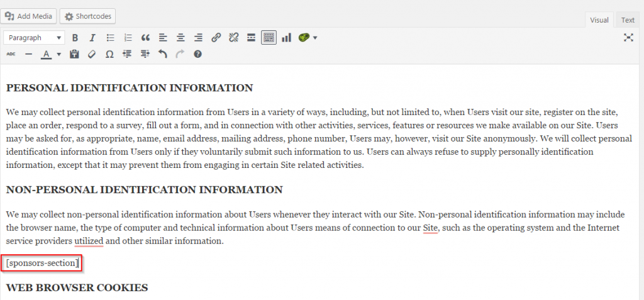Toggle bold formatting
The width and height of the screenshot is (644, 300).
75,38
